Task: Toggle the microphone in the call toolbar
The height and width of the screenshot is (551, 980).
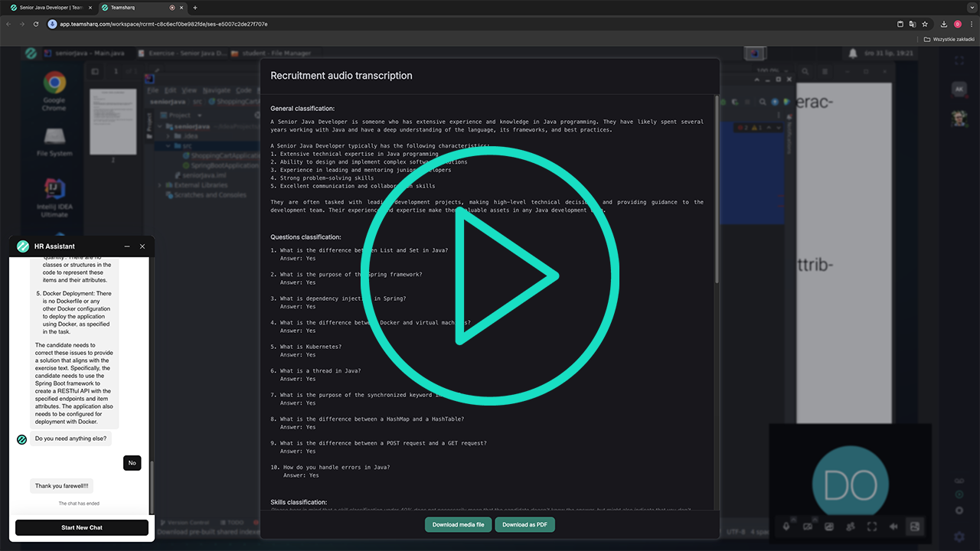Action: (x=786, y=527)
